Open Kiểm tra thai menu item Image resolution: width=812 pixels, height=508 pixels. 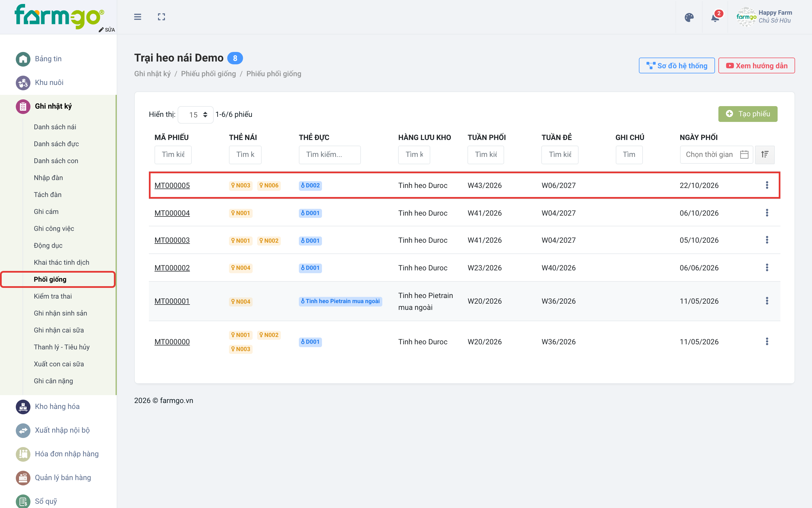pos(53,296)
